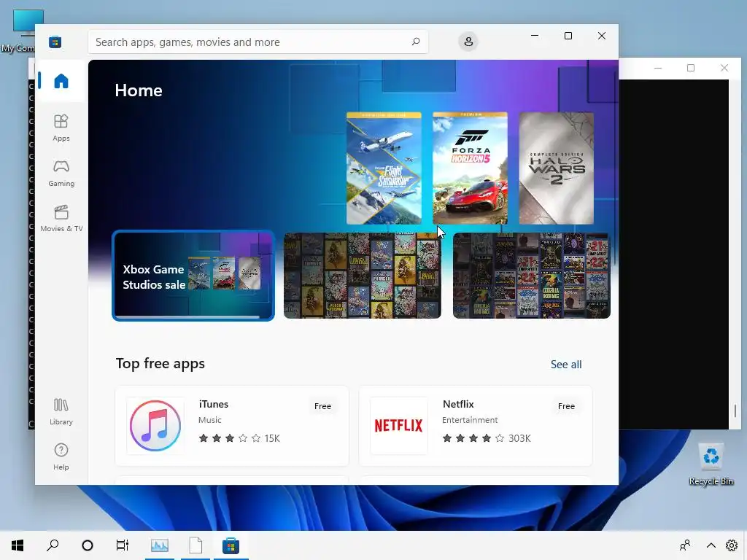The width and height of the screenshot is (747, 560).
Task: Open the Library in the sidebar
Action: coord(61,412)
